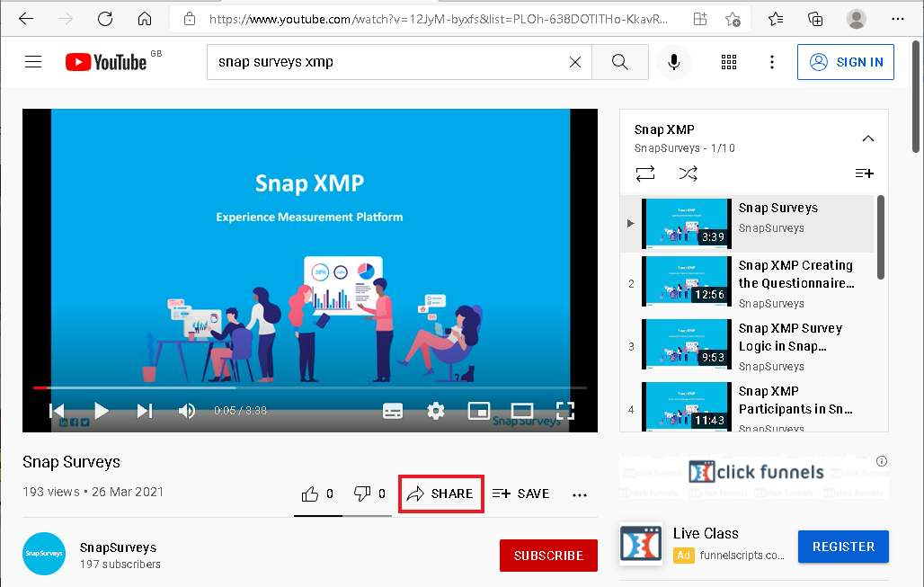View ad info icon on banner

tap(882, 461)
